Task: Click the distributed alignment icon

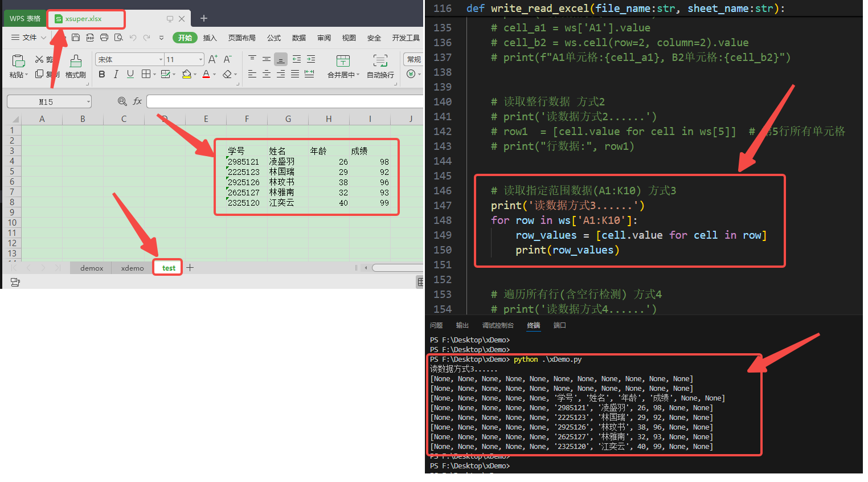Action: tap(309, 74)
